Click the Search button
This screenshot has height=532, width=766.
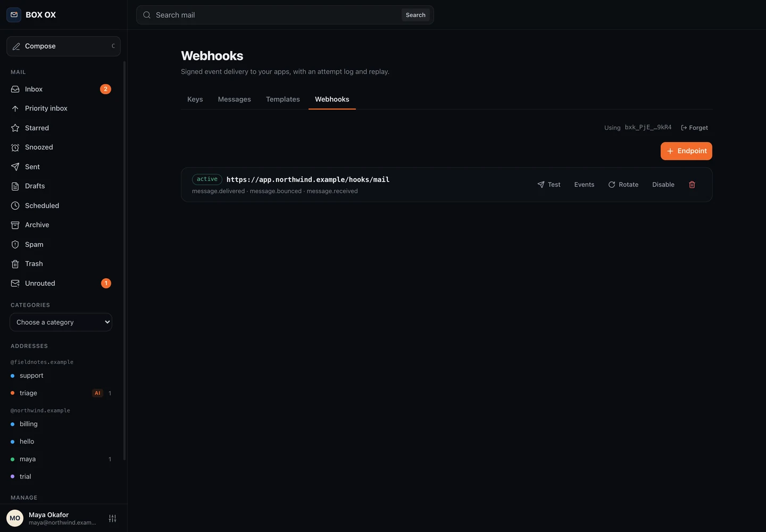click(x=415, y=15)
